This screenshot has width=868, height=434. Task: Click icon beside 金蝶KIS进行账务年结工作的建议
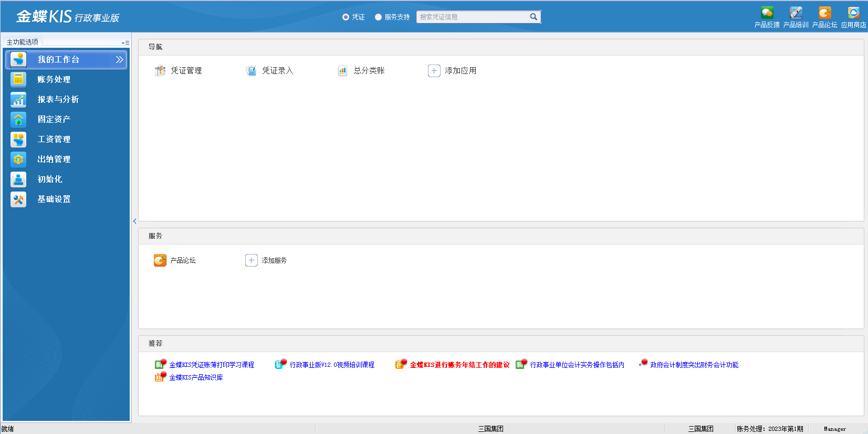coord(401,364)
